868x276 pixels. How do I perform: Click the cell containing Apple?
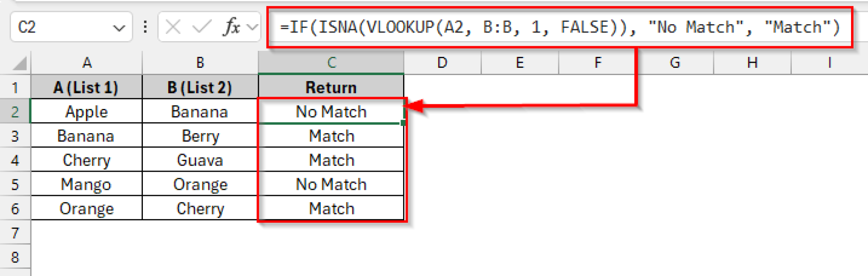pos(87,112)
